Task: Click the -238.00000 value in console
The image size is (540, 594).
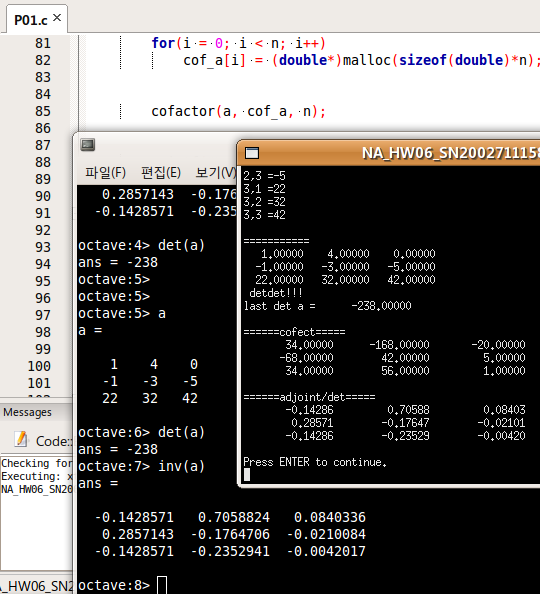Action: [381, 306]
